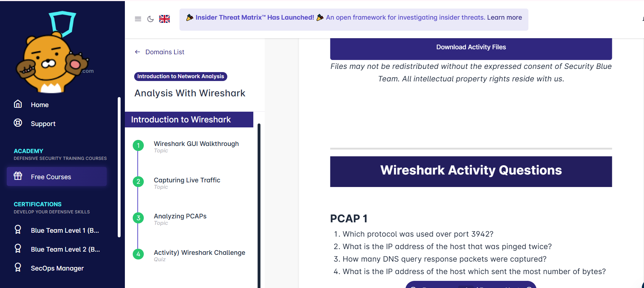The image size is (644, 288).
Task: Click the Wireshark Activity Questions banner
Action: pos(471,172)
